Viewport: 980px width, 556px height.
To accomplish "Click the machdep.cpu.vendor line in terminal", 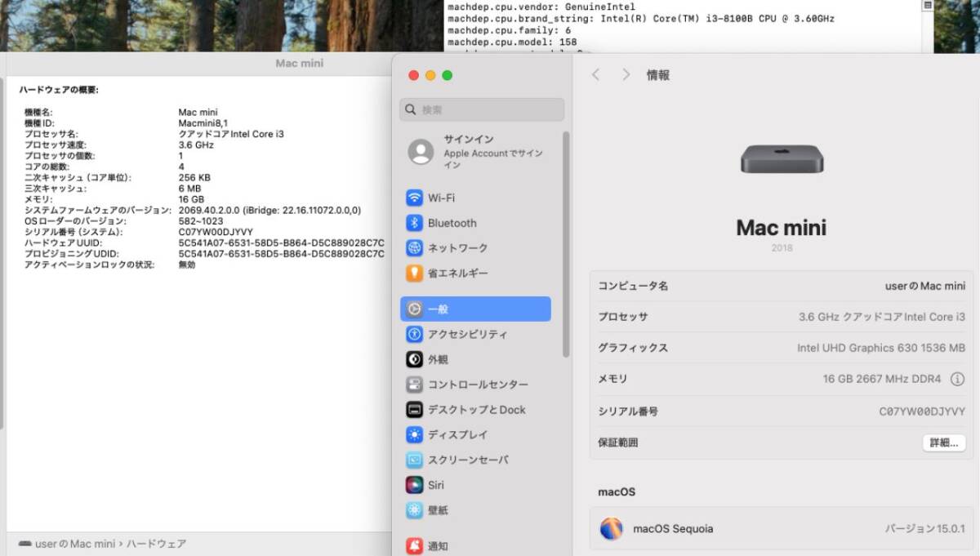I will [541, 7].
